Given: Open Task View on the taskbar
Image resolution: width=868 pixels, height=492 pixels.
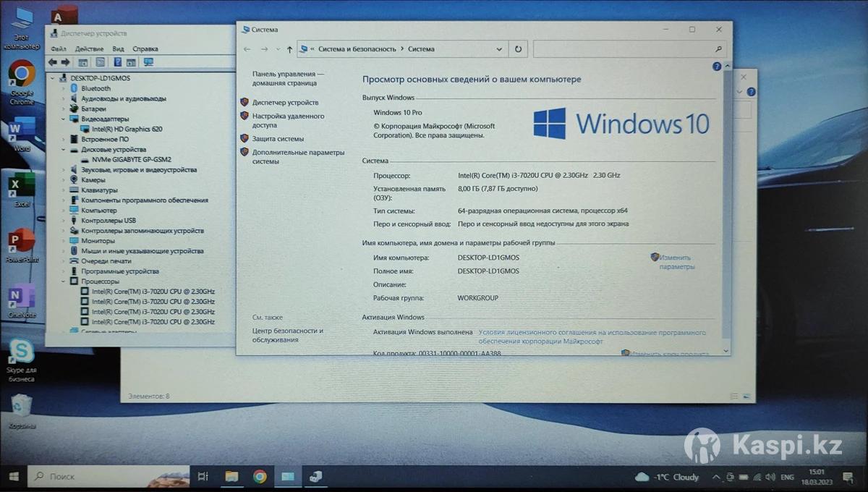Looking at the screenshot, I should click(203, 476).
